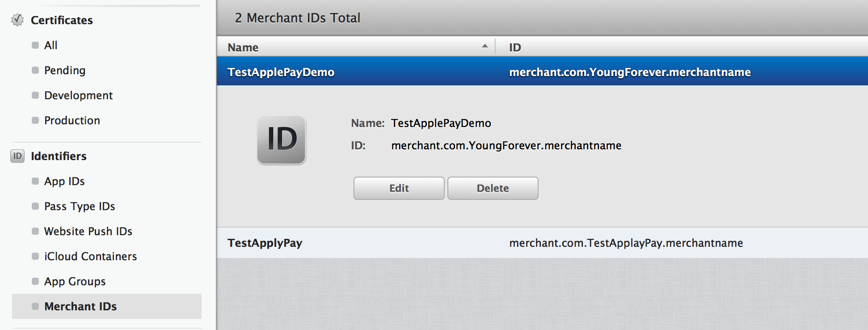Open Production certificates
The width and height of the screenshot is (868, 330).
72,120
